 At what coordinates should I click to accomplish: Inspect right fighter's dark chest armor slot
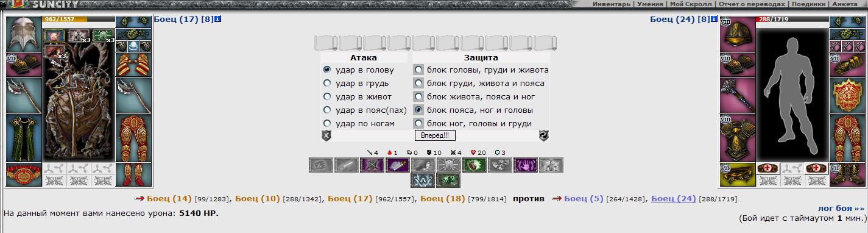tap(738, 138)
